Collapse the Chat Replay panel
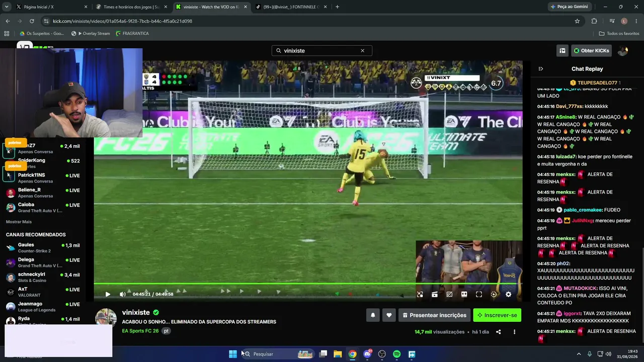This screenshot has width=644, height=362. (541, 69)
